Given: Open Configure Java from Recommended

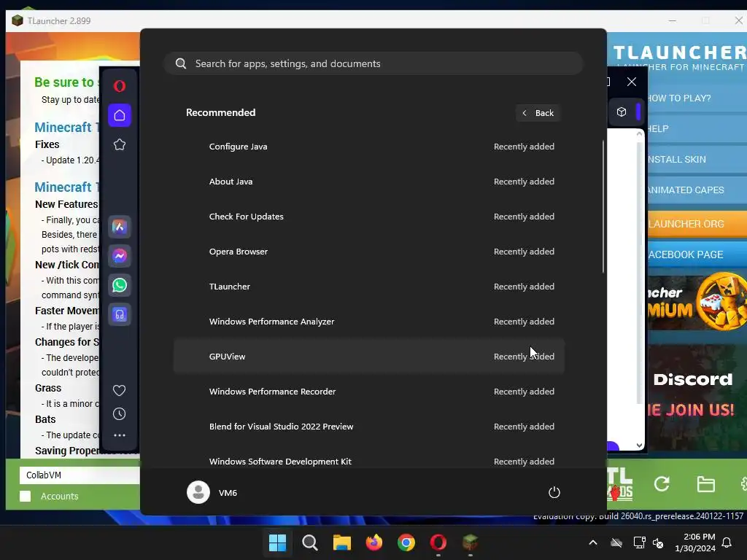Looking at the screenshot, I should 368,147.
